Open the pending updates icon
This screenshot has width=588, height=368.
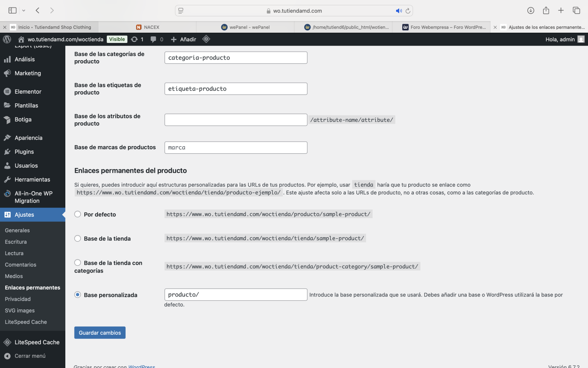tap(137, 39)
